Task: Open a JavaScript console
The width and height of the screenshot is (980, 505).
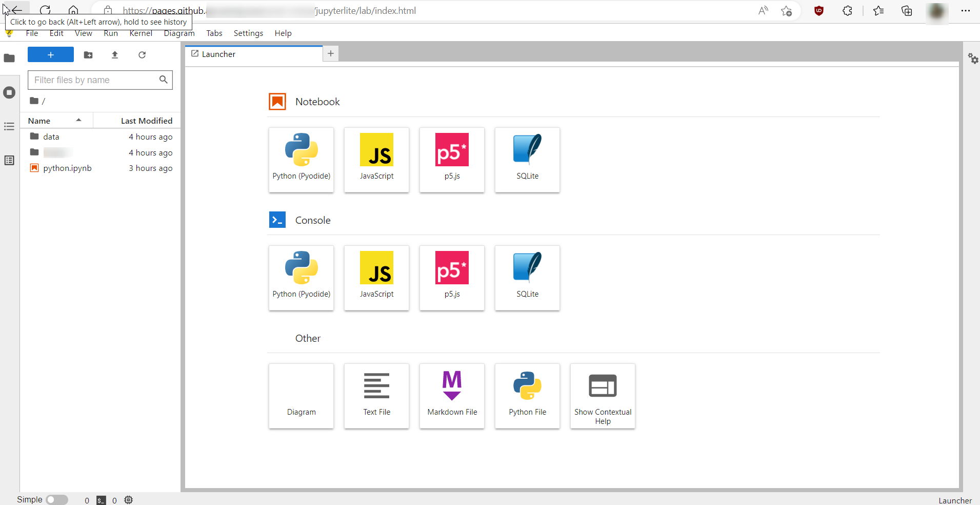Action: tap(376, 278)
